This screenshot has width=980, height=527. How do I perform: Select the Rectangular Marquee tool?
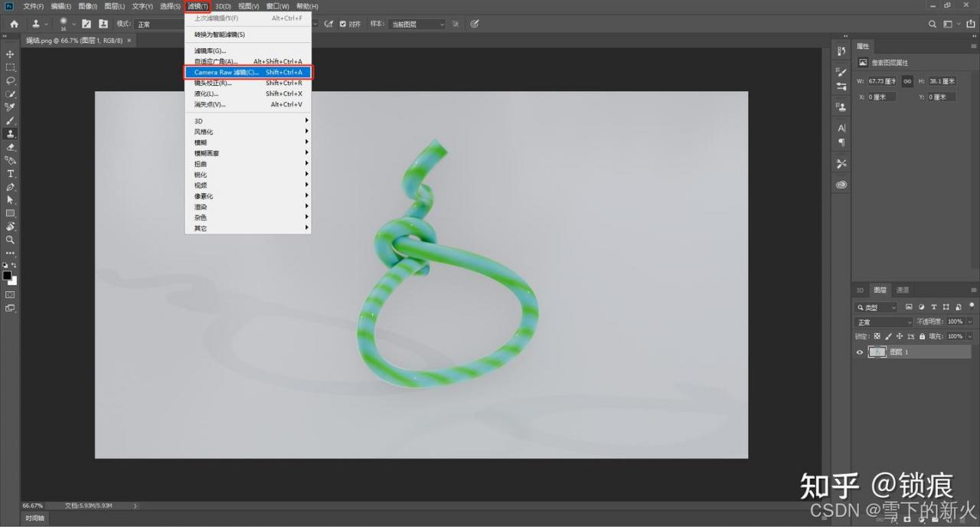(x=10, y=67)
